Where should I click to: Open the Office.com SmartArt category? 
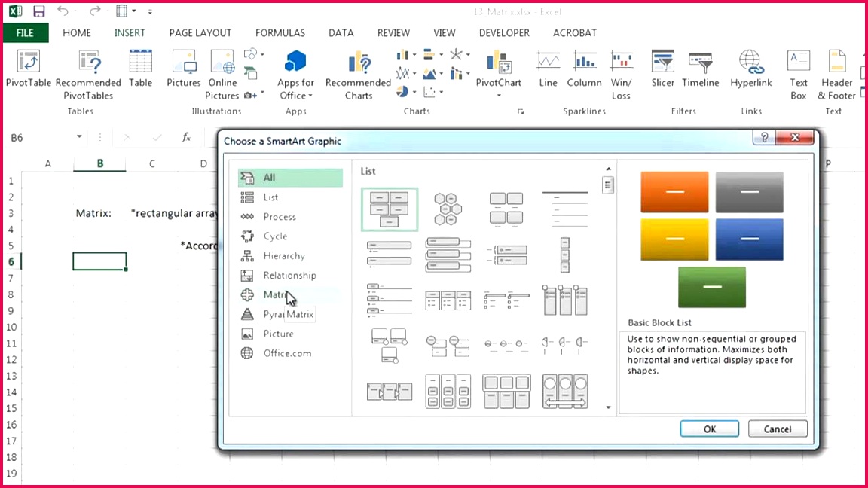click(290, 353)
